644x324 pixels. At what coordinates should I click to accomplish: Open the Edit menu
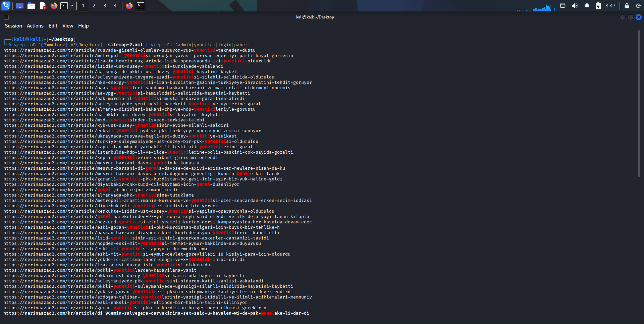pyautogui.click(x=53, y=26)
